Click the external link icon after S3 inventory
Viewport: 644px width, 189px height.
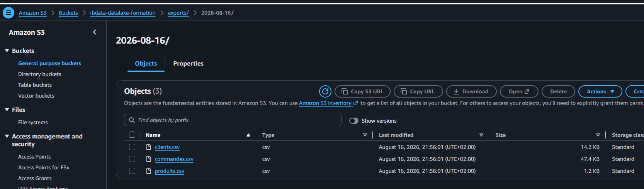[x=356, y=103]
